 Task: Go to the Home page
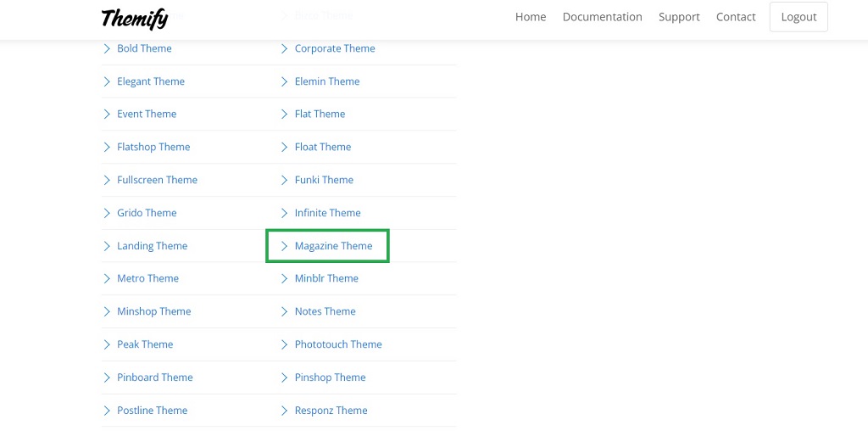click(x=531, y=17)
